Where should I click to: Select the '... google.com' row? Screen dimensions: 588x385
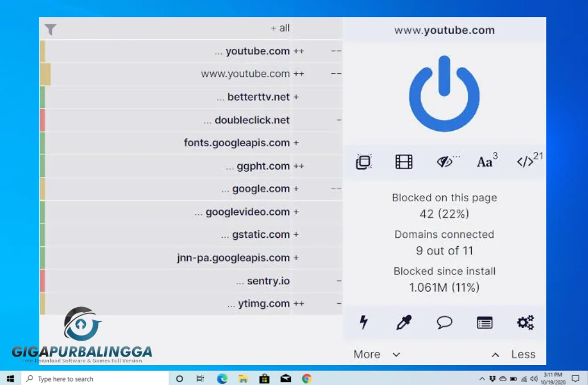point(191,189)
